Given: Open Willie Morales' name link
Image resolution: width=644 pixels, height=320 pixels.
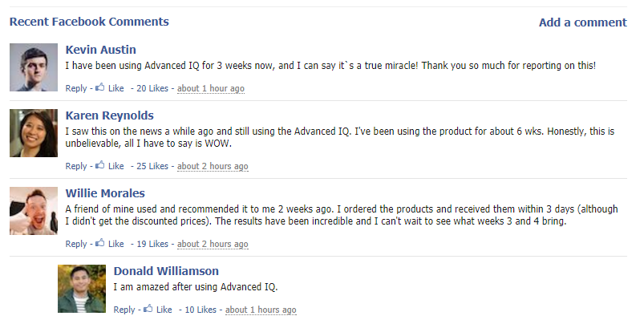Looking at the screenshot, I should (x=105, y=193).
